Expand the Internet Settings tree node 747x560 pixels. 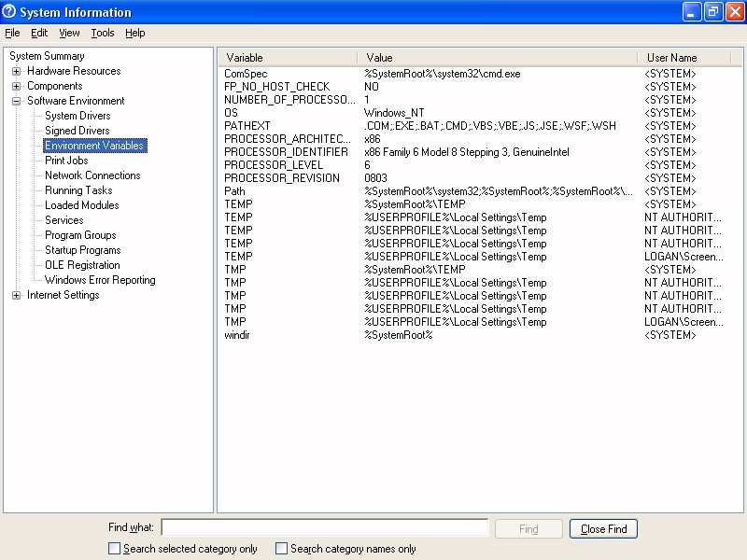click(16, 295)
